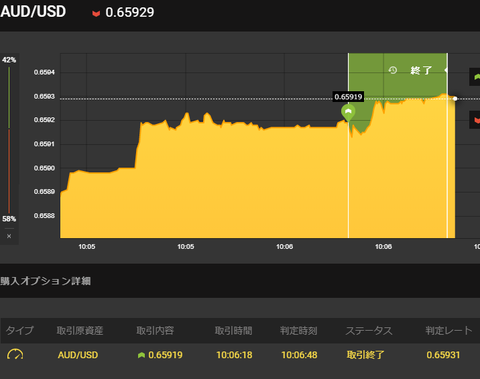Screen dimensions: 480x379
Task: Click the small arrow right of 終了
Action: [x=446, y=70]
